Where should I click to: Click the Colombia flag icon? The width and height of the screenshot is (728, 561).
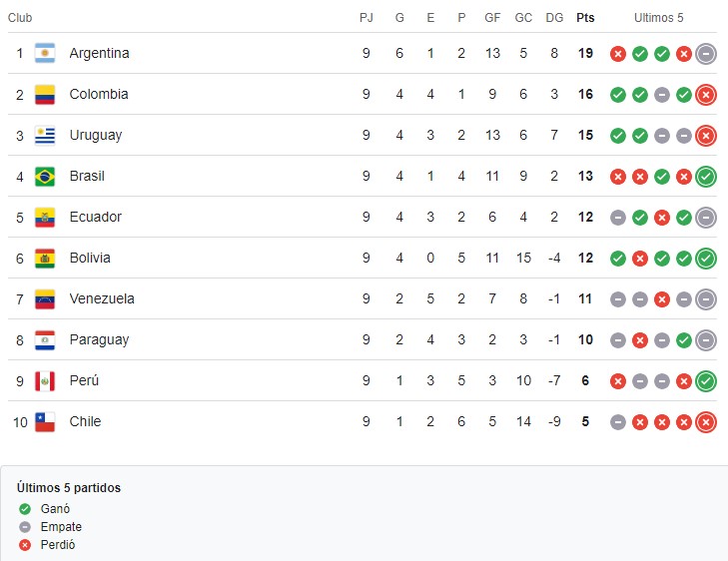tap(45, 94)
